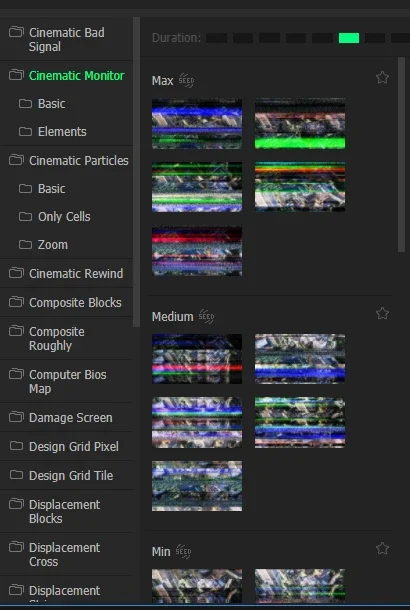Select the Computer Bios Map category

66,381
